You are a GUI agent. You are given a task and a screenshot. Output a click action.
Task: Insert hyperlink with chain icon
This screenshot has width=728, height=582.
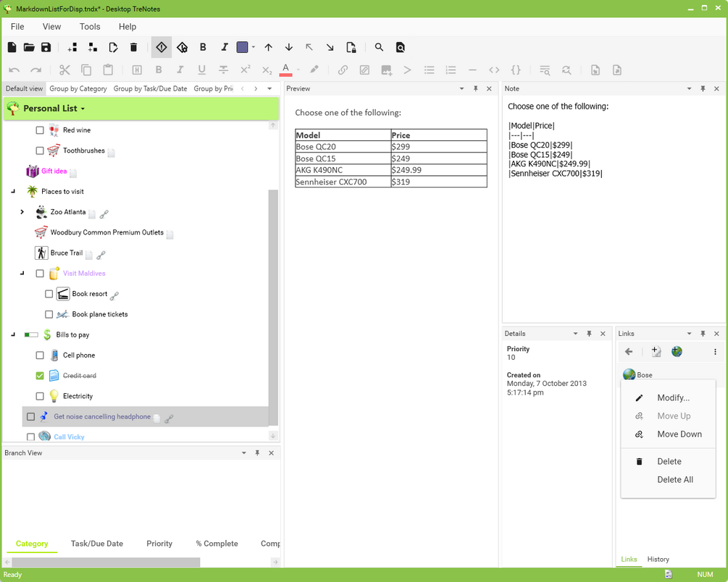tap(343, 70)
